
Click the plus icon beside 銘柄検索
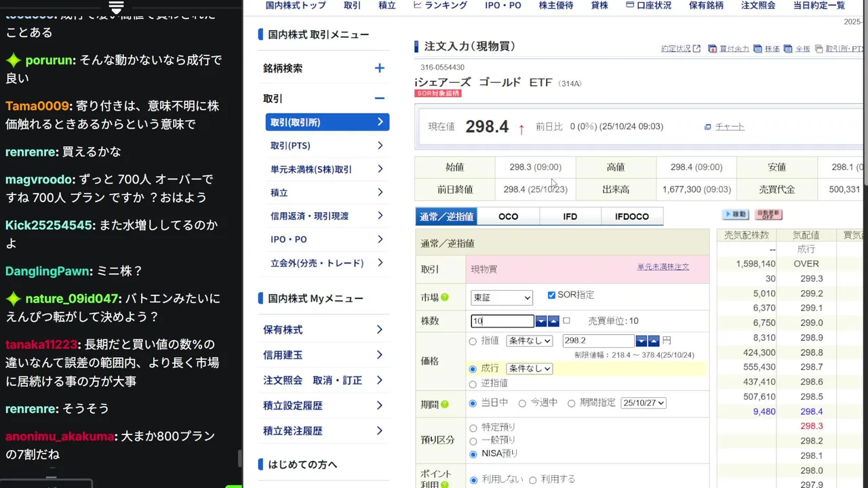(x=379, y=68)
